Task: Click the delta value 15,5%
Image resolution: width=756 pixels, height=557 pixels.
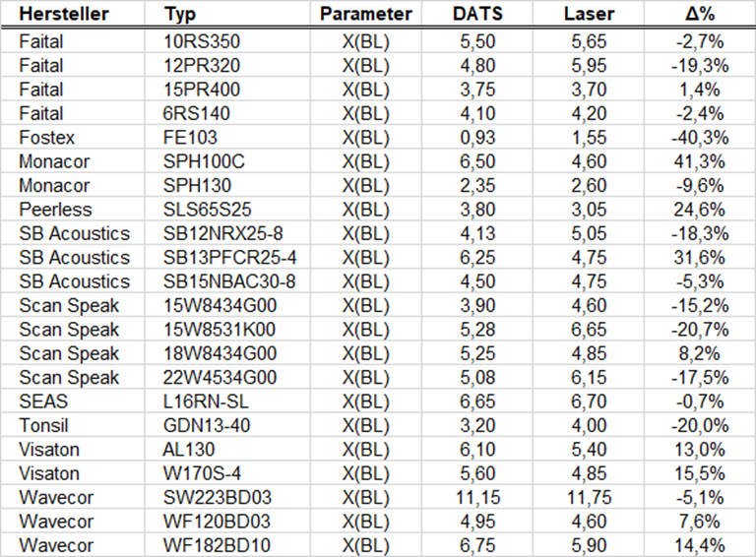Action: [x=700, y=473]
